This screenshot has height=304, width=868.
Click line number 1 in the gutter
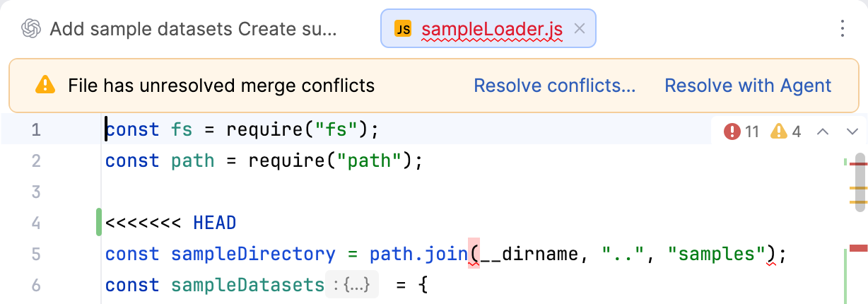(x=36, y=130)
